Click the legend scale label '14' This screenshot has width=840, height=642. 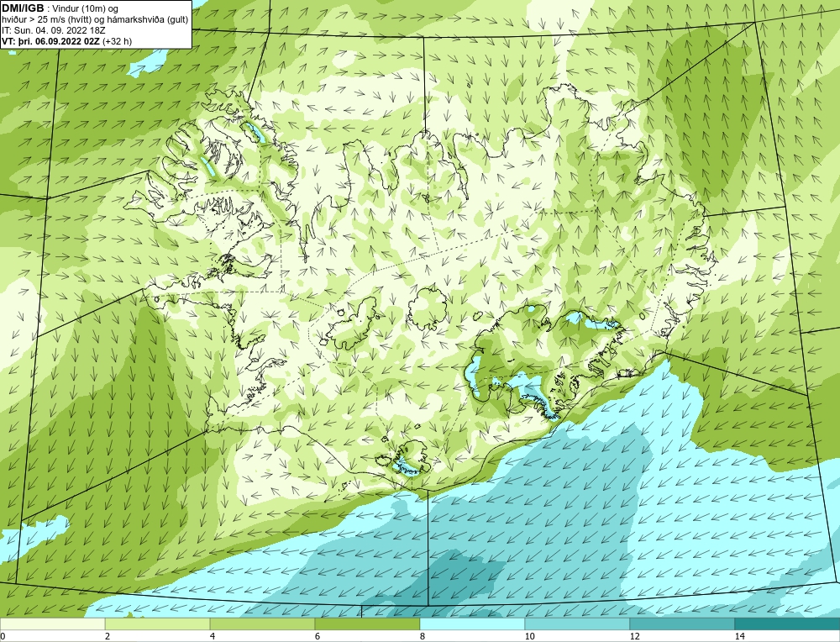pos(740,636)
